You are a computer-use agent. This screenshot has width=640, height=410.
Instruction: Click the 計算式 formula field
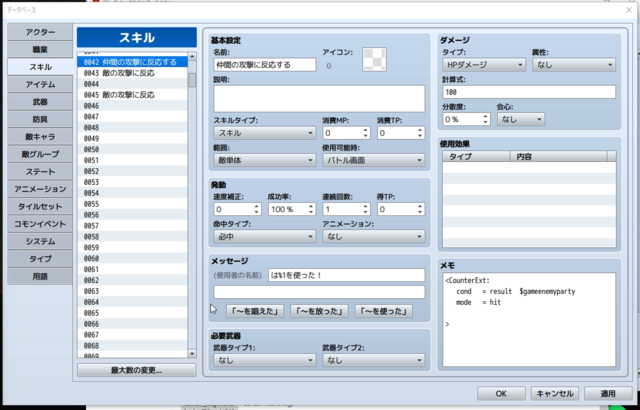tap(529, 92)
